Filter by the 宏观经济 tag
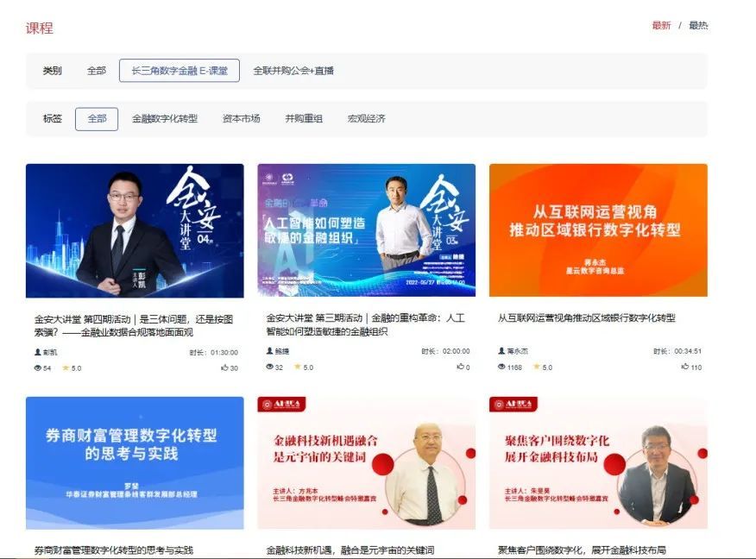Viewport: 756px width, 559px height. point(367,118)
